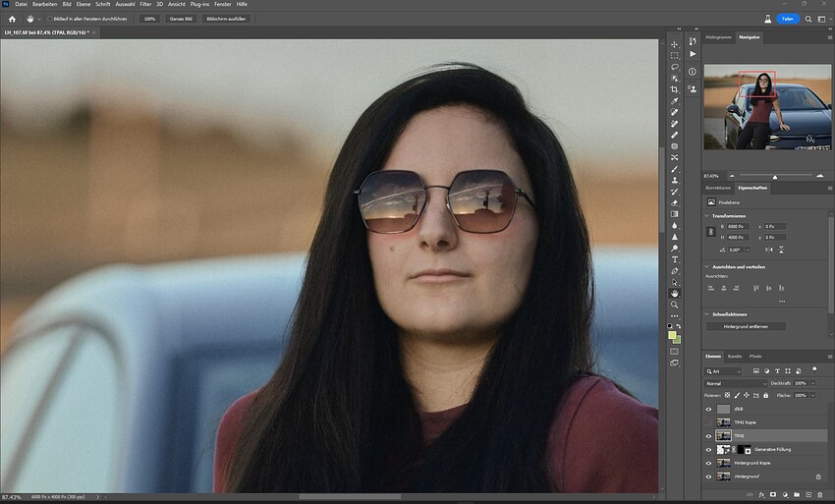Select the Type tool
This screenshot has width=835, height=504.
(x=675, y=259)
